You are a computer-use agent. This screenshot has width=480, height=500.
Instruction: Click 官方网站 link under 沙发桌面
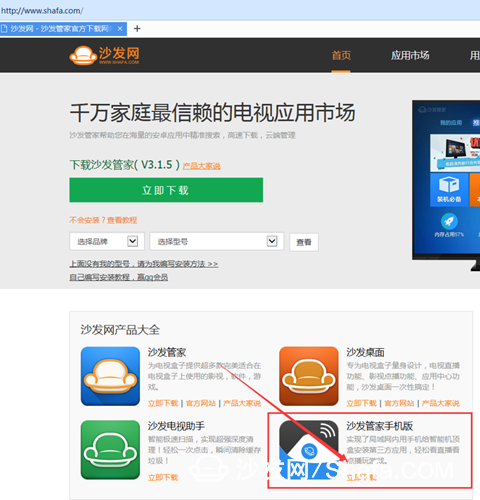click(x=399, y=403)
